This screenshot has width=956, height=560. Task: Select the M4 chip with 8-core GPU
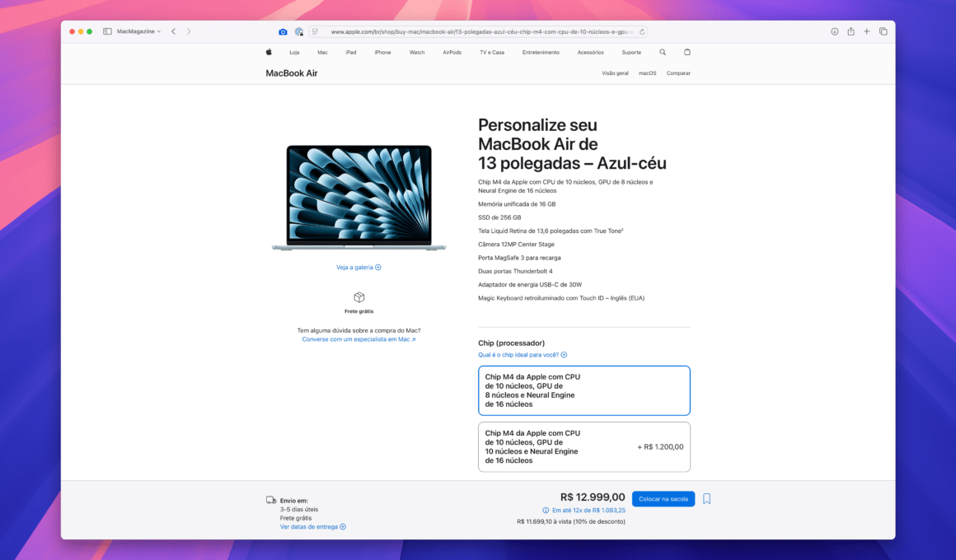click(584, 390)
